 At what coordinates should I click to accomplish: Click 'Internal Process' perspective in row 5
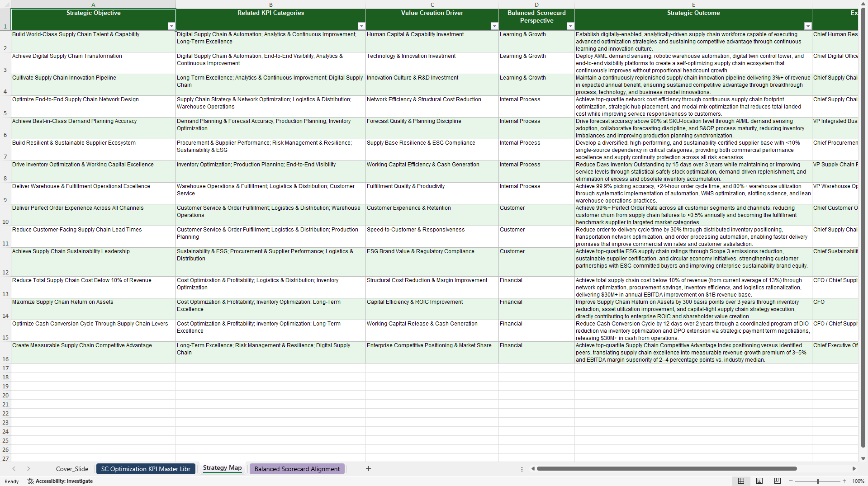(536, 107)
